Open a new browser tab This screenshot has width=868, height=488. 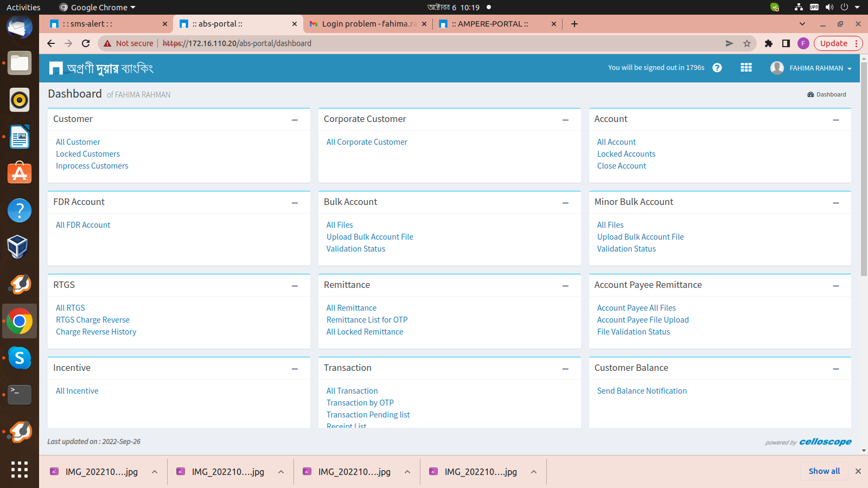(x=575, y=24)
